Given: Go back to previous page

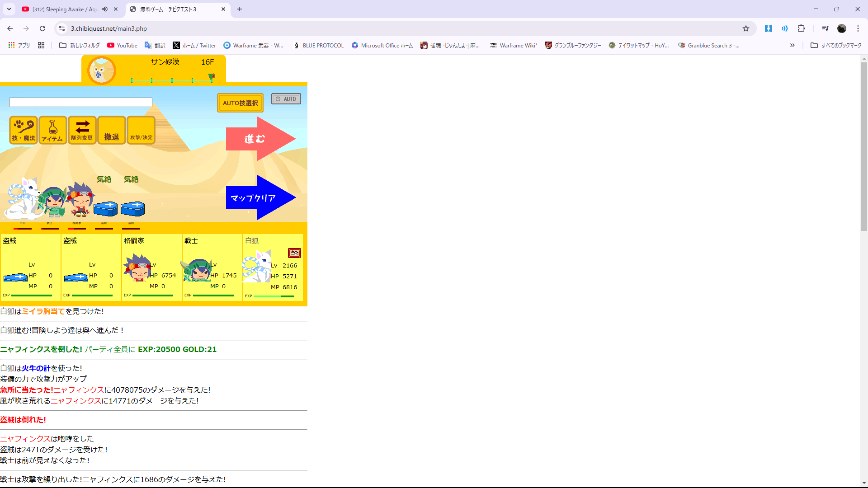Looking at the screenshot, I should click(10, 28).
